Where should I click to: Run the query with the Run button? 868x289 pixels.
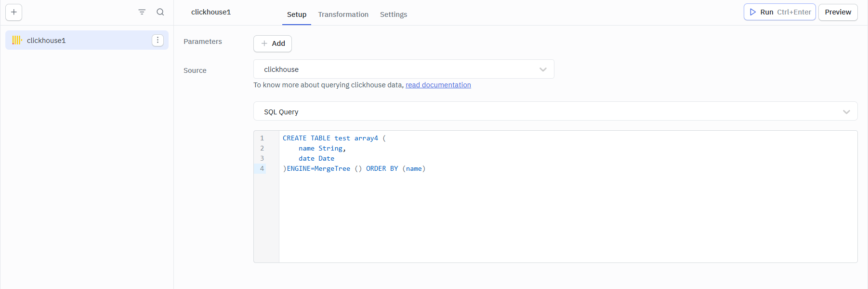(780, 12)
